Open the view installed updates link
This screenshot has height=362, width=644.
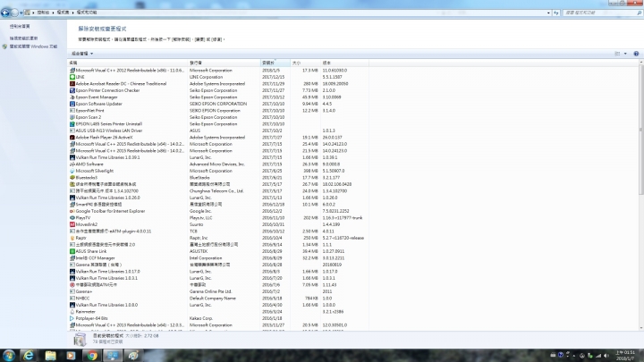pos(24,38)
